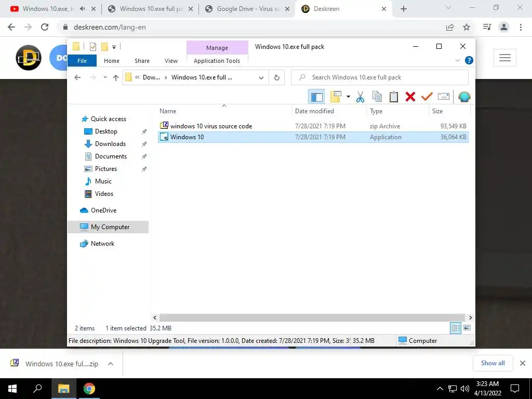Mute the YouTube tab via its speaker icon
Screen dimensions: 532x399
82,9
